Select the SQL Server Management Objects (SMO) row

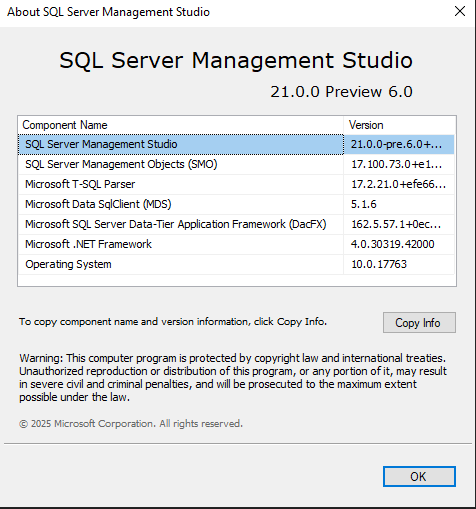click(x=236, y=164)
